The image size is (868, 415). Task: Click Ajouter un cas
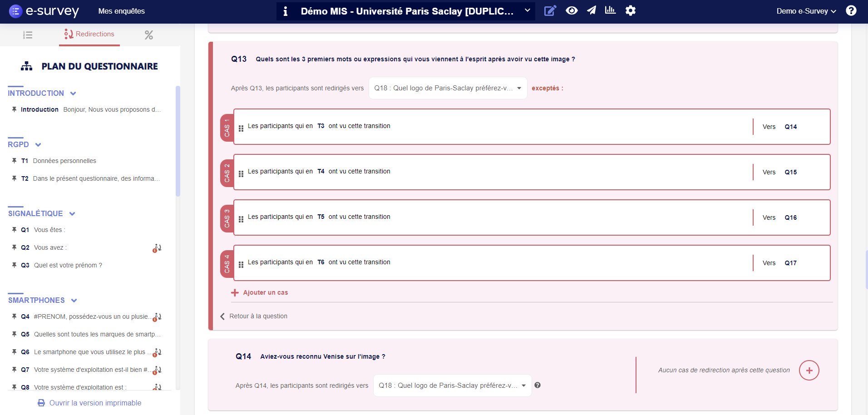point(260,292)
